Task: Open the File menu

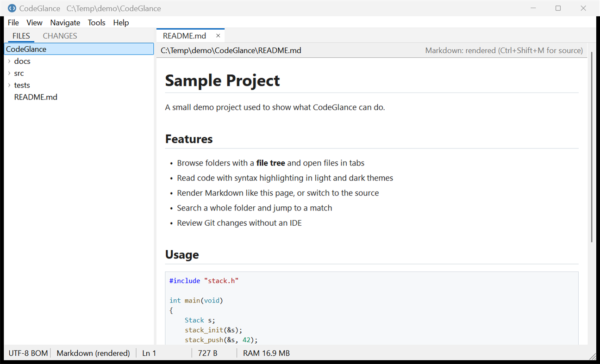Action: pyautogui.click(x=13, y=23)
